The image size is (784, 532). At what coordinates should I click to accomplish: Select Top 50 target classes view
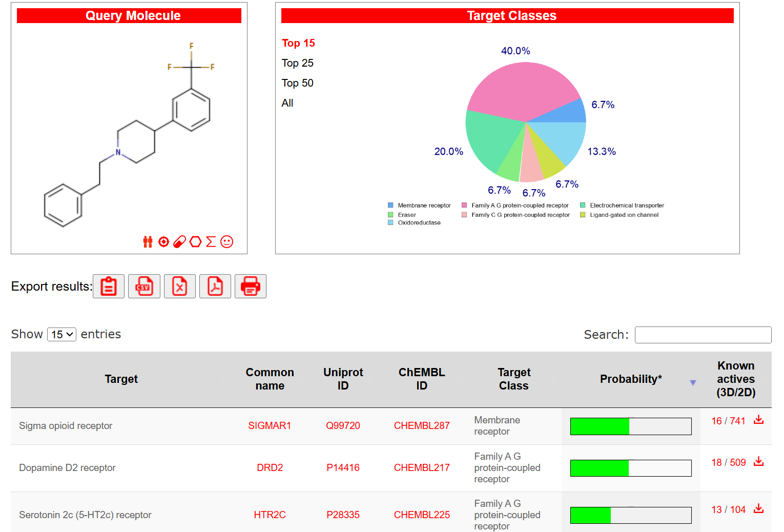[x=297, y=83]
